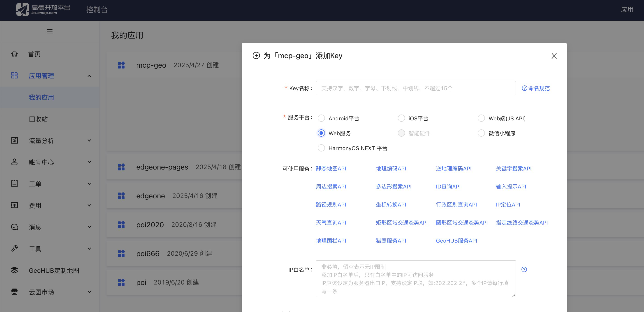644x312 pixels.
Task: Click the IP白名单 help question icon
Action: point(524,269)
